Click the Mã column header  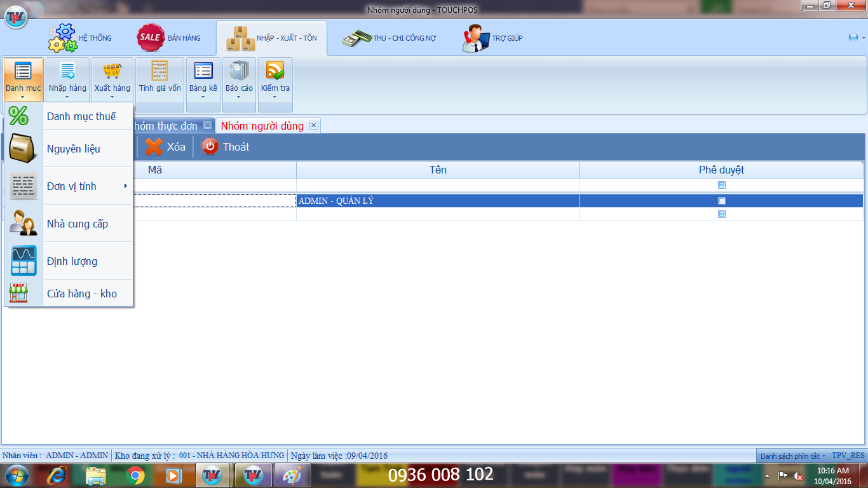tap(155, 170)
